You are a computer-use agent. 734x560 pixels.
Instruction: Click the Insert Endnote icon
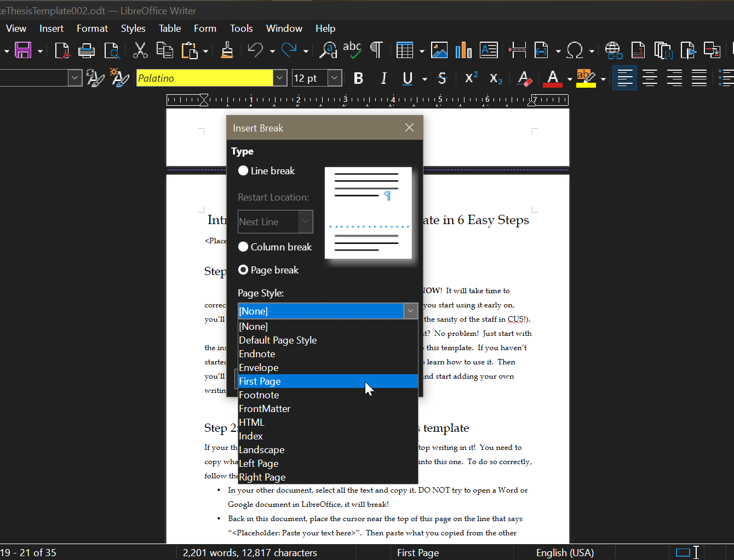pos(663,50)
